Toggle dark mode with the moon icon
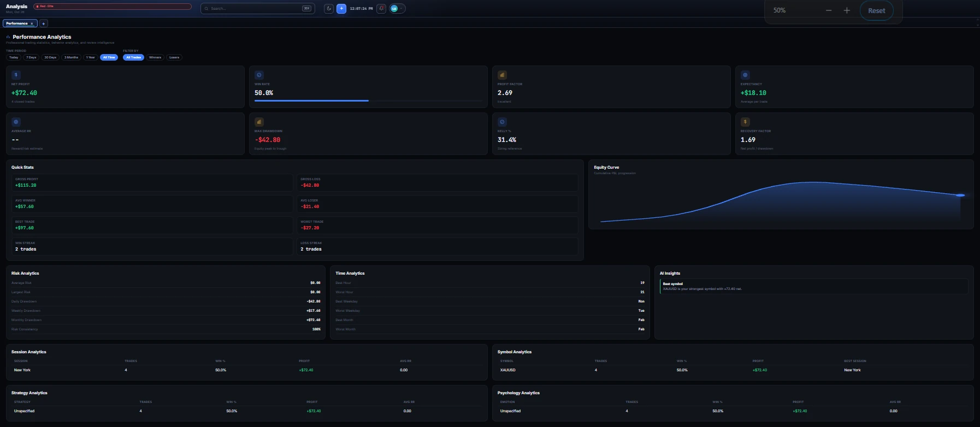The height and width of the screenshot is (427, 980). (328, 9)
